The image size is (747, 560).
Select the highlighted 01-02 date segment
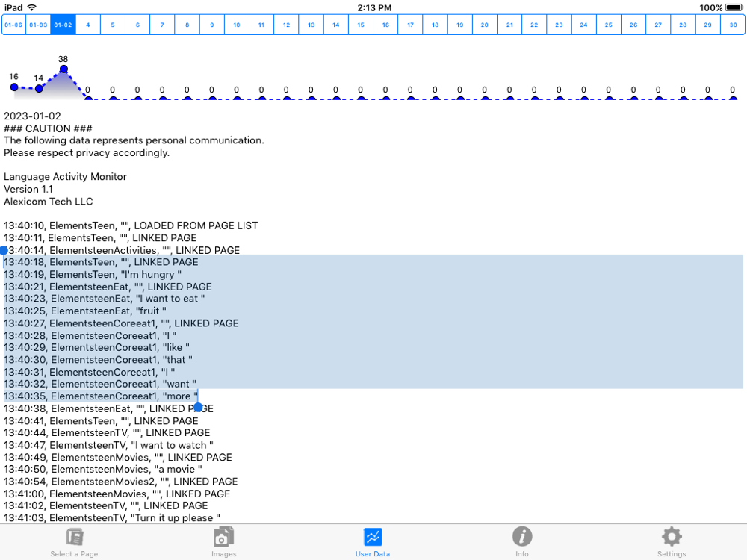63,25
